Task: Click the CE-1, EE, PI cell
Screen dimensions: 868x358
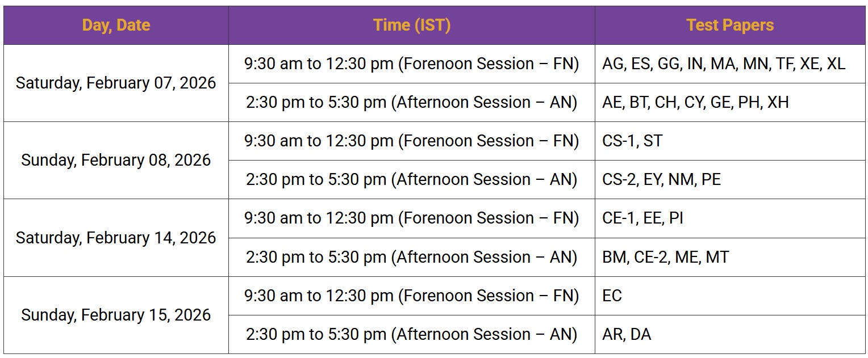Action: click(x=642, y=218)
